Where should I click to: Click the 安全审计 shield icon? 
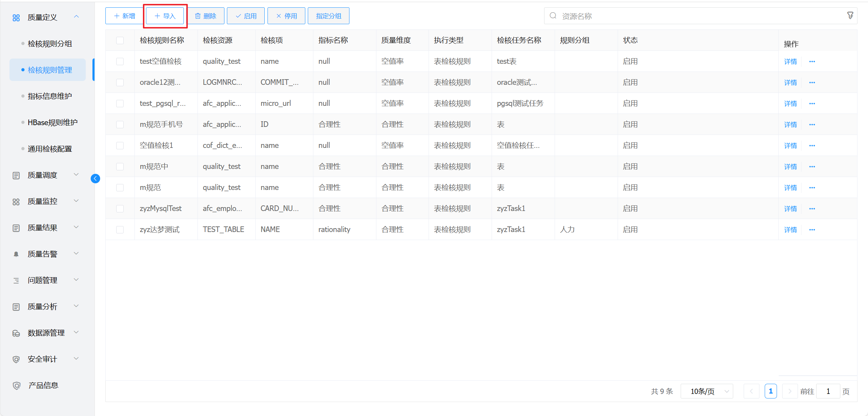pos(16,359)
